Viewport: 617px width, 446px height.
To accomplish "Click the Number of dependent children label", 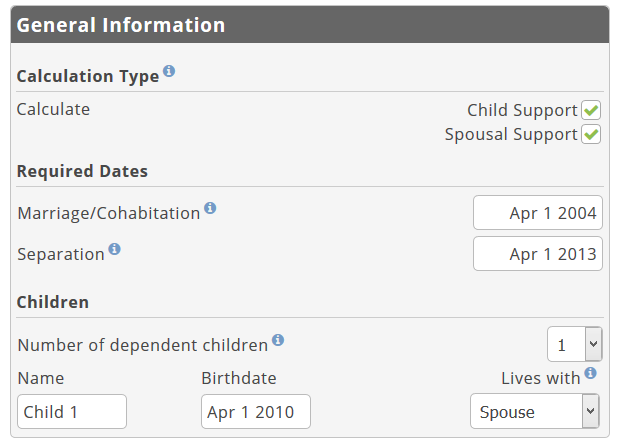I will (143, 345).
